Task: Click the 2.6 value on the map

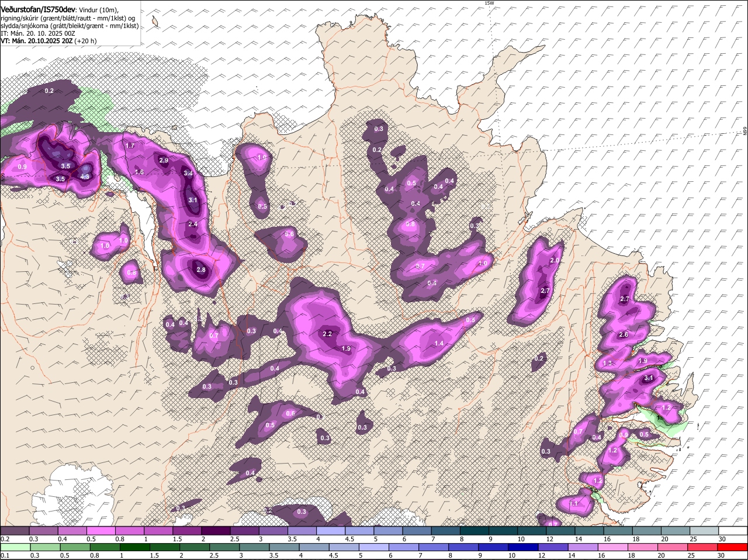Action: tap(623, 334)
